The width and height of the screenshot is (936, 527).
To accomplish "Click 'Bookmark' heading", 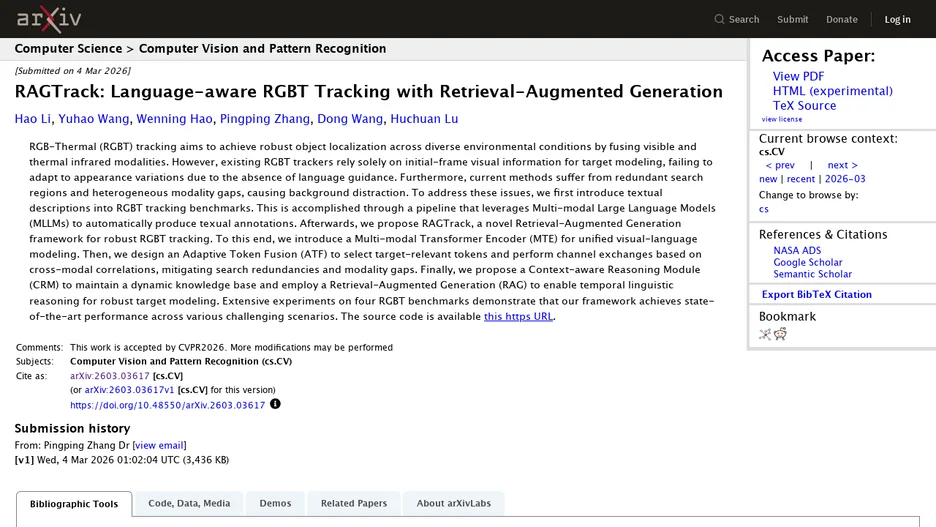I will click(787, 317).
